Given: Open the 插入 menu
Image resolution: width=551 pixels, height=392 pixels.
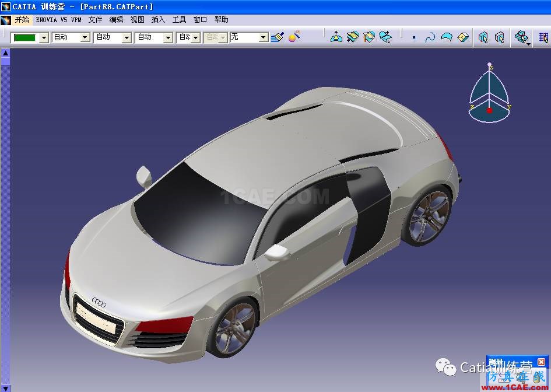Looking at the screenshot, I should [x=158, y=20].
